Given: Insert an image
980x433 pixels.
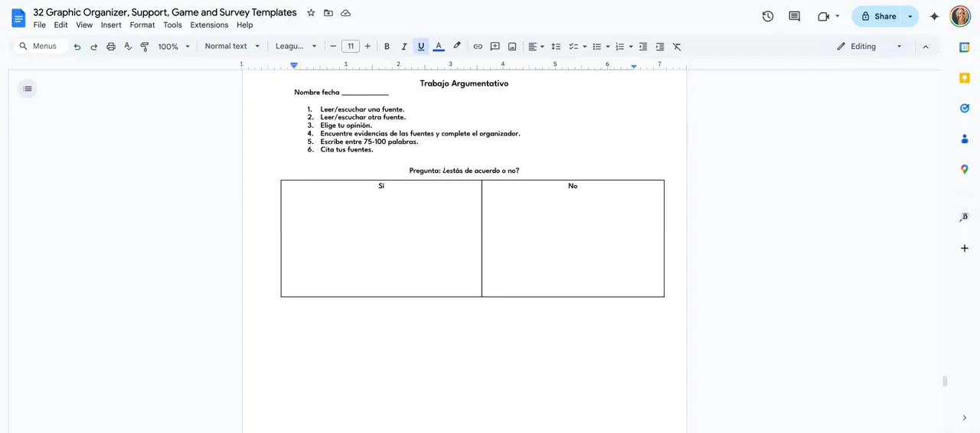Looking at the screenshot, I should 512,47.
